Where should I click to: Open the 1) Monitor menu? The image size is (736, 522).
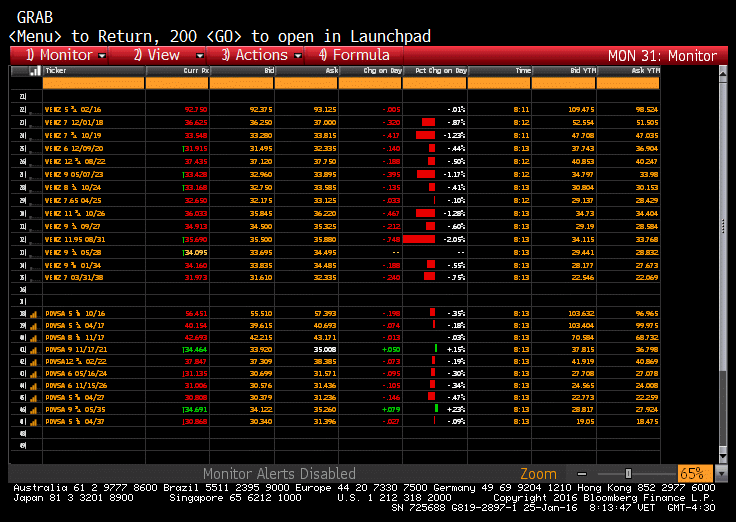click(59, 55)
